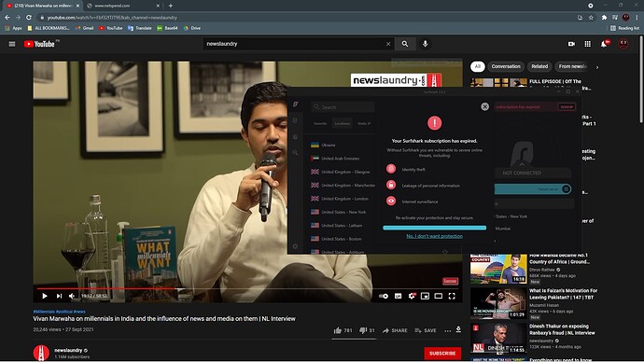
Task: Open Chrome extensions puzzle icon
Action: click(x=604, y=17)
